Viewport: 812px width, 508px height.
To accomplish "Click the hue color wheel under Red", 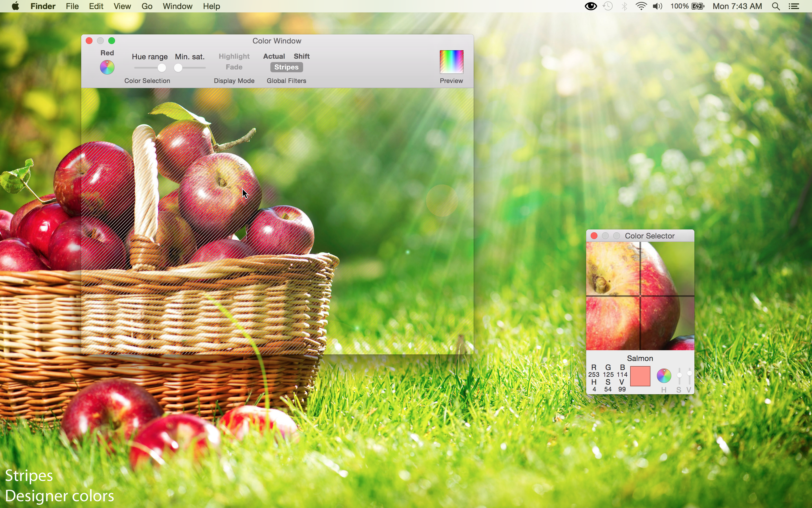I will tap(107, 67).
